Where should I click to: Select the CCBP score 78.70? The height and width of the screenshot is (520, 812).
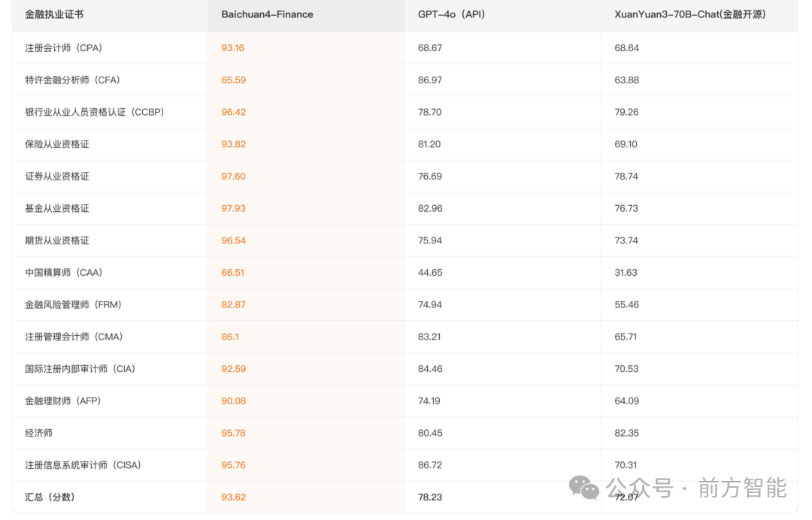430,112
